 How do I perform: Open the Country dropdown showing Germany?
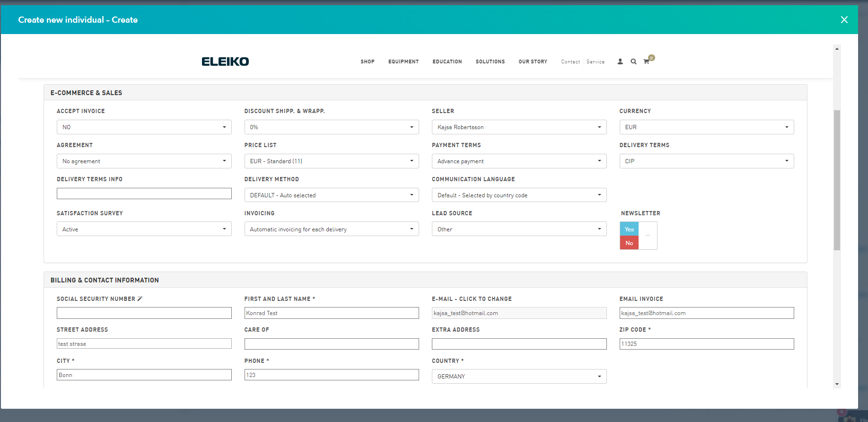[519, 377]
